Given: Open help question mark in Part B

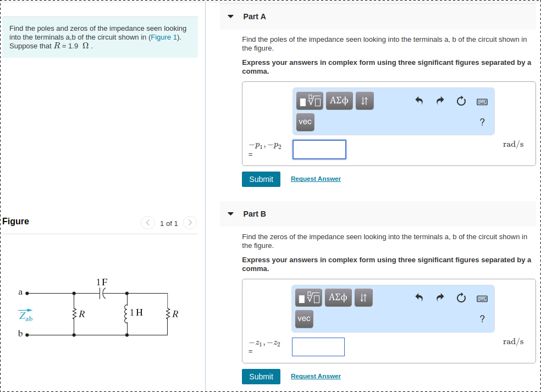Looking at the screenshot, I should (x=482, y=319).
